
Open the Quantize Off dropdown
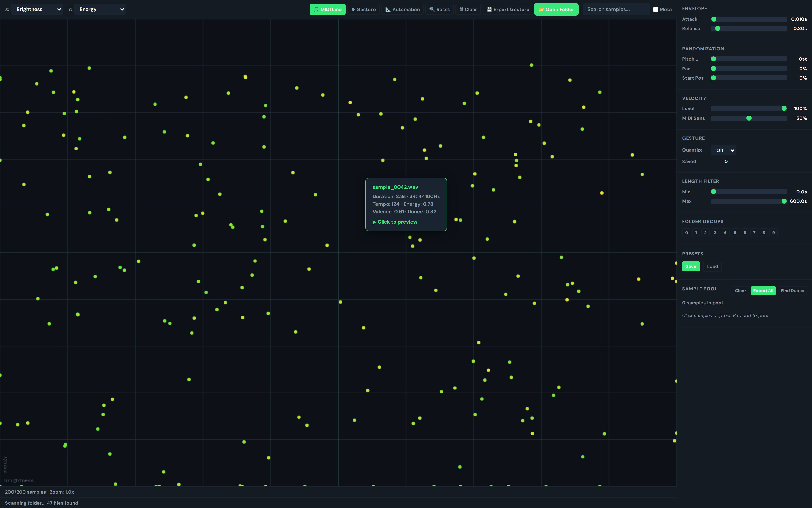tap(723, 150)
